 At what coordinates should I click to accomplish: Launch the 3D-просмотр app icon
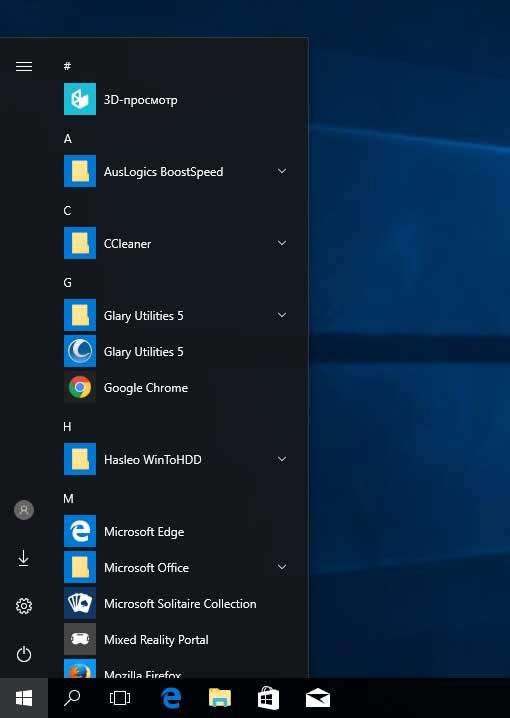coord(80,99)
